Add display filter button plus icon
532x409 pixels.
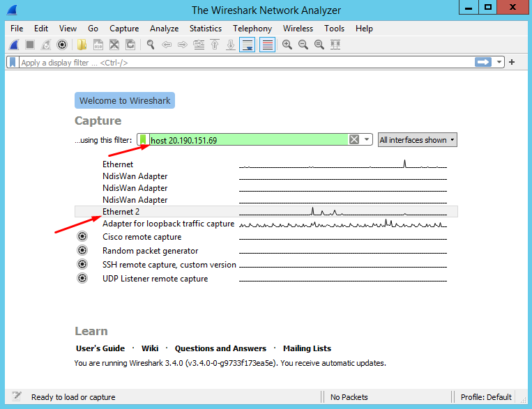point(512,62)
